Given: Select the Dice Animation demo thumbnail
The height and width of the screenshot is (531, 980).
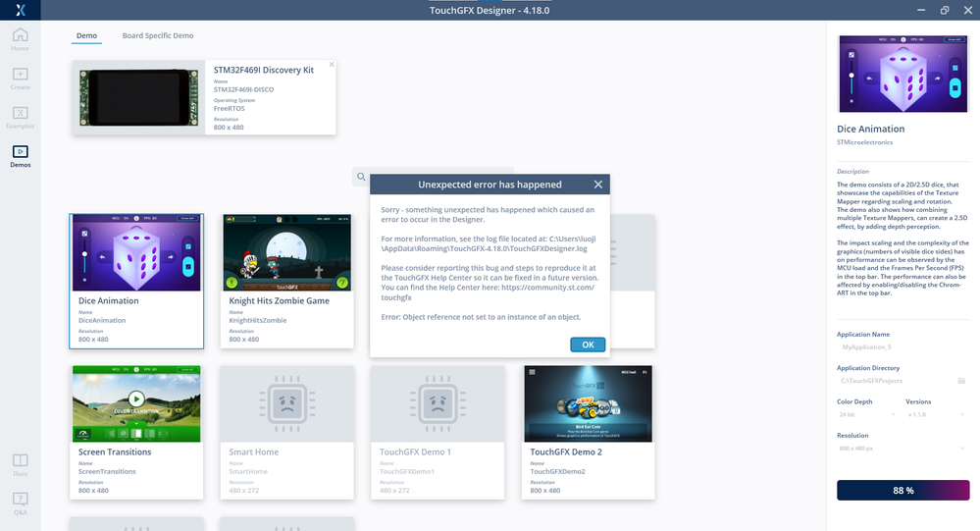Looking at the screenshot, I should 137,252.
